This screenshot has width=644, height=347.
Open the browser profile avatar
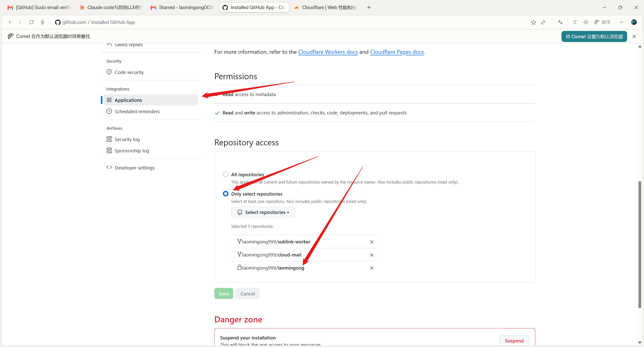coord(634,22)
